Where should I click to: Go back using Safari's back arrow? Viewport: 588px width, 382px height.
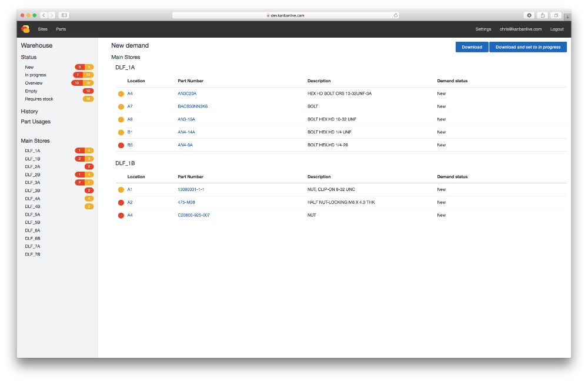click(44, 15)
